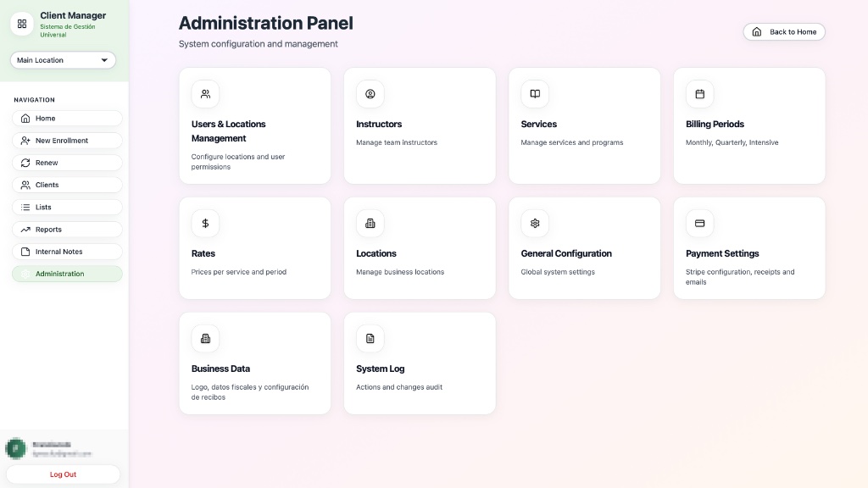Screen dimensions: 868x488
Task: Open the Renew navigation entry
Action: tap(67, 163)
